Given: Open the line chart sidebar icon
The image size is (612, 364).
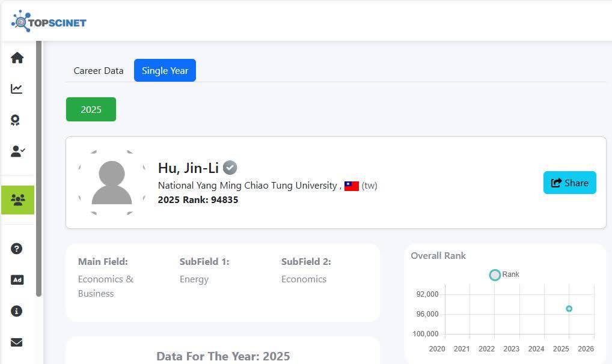Looking at the screenshot, I should point(17,89).
